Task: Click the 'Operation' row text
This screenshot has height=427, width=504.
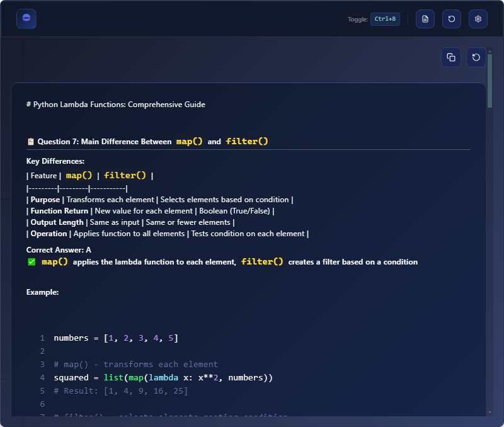Action: pyautogui.click(x=168, y=234)
